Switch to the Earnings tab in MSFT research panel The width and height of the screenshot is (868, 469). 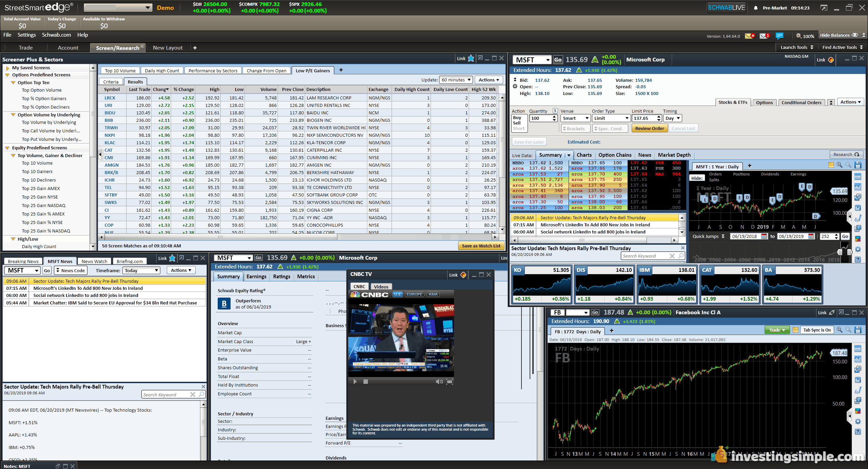pyautogui.click(x=256, y=276)
